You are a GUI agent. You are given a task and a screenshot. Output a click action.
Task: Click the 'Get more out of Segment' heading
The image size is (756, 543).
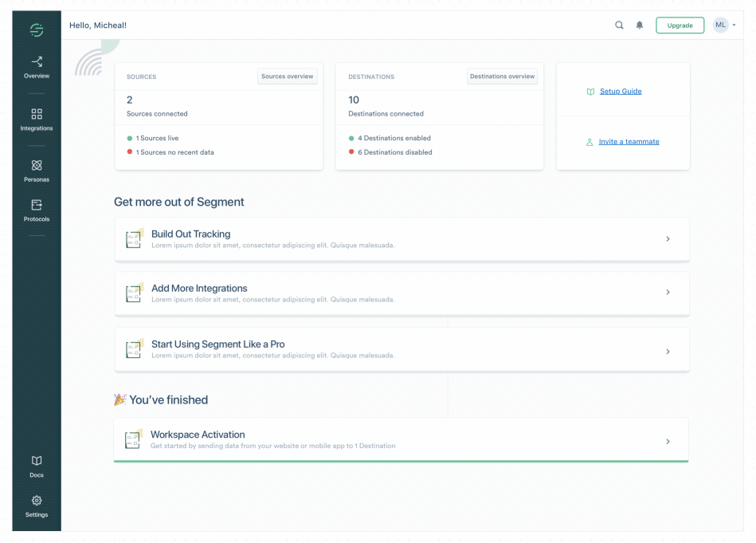pyautogui.click(x=179, y=202)
